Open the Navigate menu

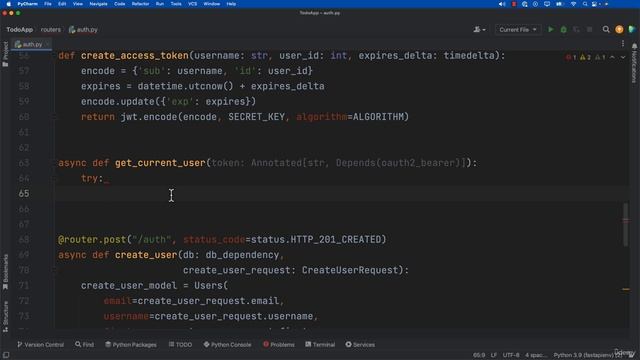[x=98, y=4]
